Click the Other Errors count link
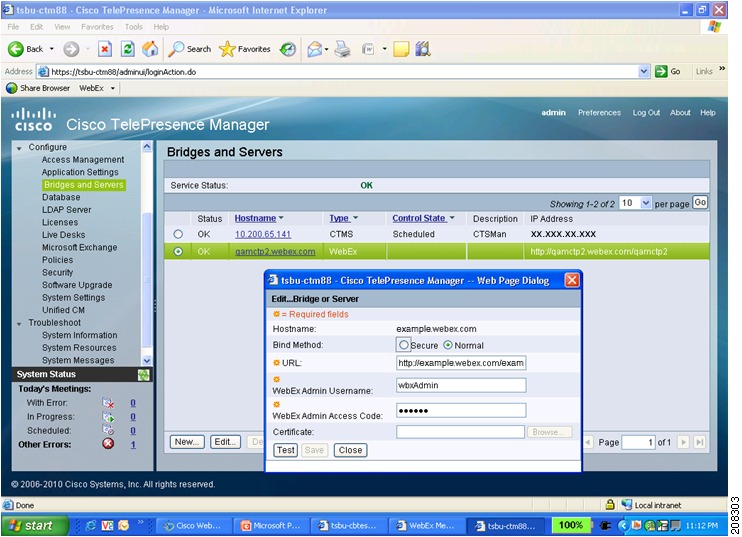Viewport: 742px width, 537px height. click(x=133, y=444)
